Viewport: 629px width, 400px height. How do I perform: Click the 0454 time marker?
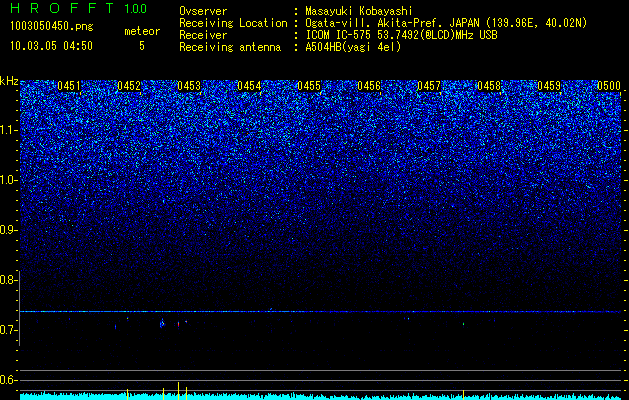pos(249,86)
